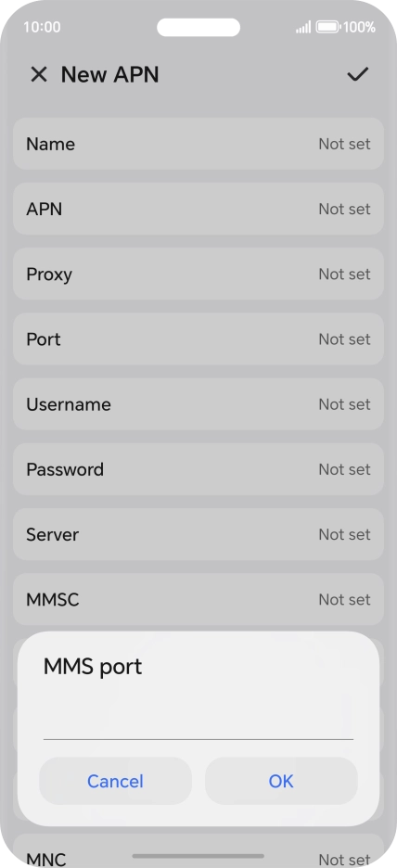Confirm MMS port with OK
397x868 pixels.
[x=281, y=781]
